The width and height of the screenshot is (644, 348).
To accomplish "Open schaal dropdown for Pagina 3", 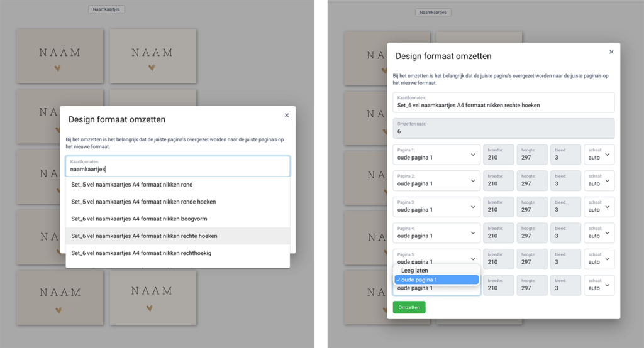I will (599, 207).
